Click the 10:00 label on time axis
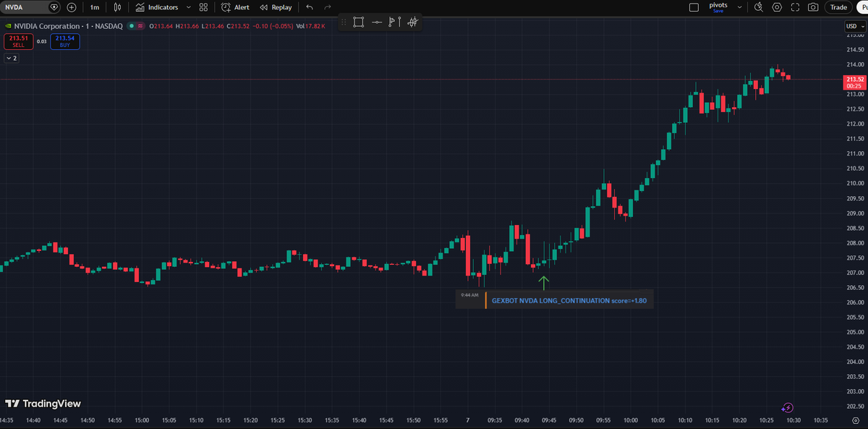 [631, 420]
